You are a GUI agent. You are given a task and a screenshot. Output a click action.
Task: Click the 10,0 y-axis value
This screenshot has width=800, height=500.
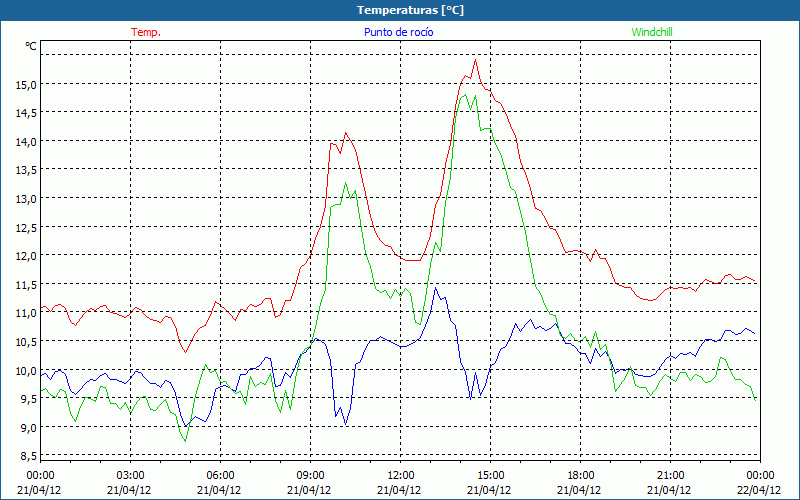(26, 370)
